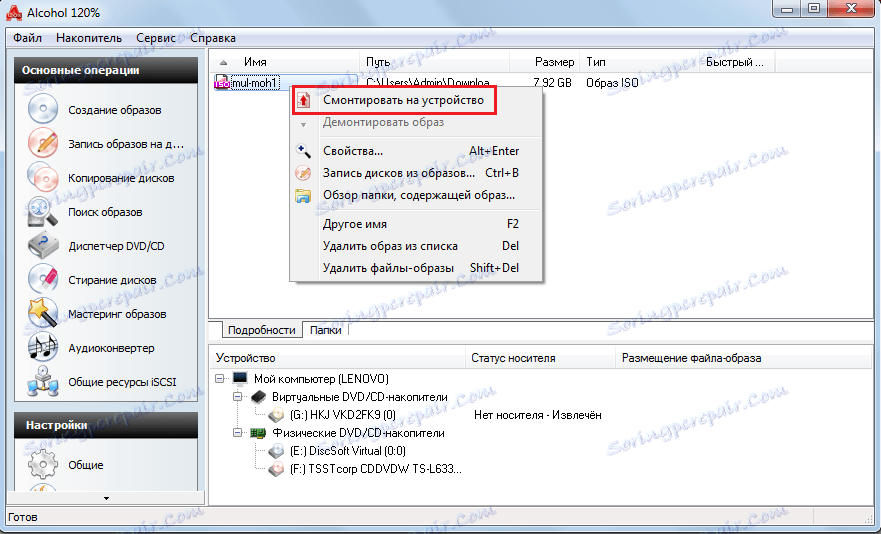The width and height of the screenshot is (881, 534).
Task: Collapse Физические DVD/CD-накопители node
Action: pos(238,433)
